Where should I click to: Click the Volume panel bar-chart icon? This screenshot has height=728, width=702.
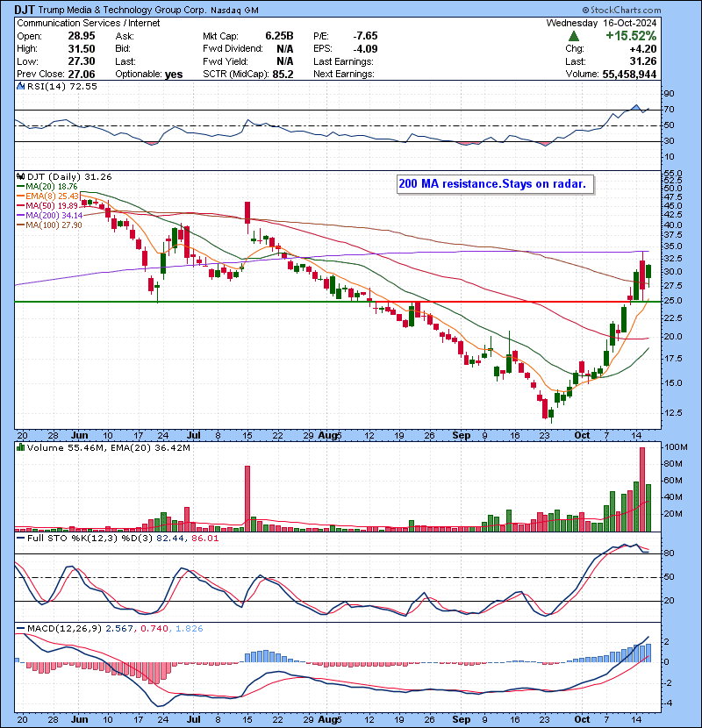point(20,448)
